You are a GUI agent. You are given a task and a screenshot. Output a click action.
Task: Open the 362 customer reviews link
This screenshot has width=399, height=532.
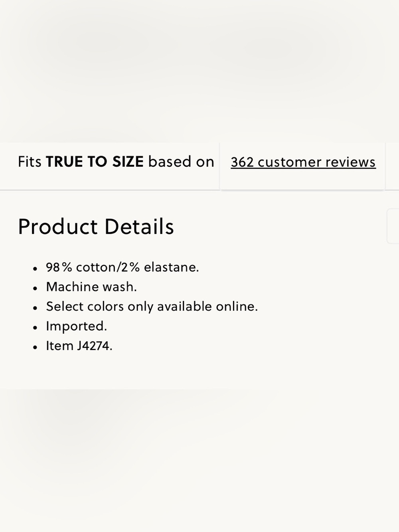coord(303,162)
